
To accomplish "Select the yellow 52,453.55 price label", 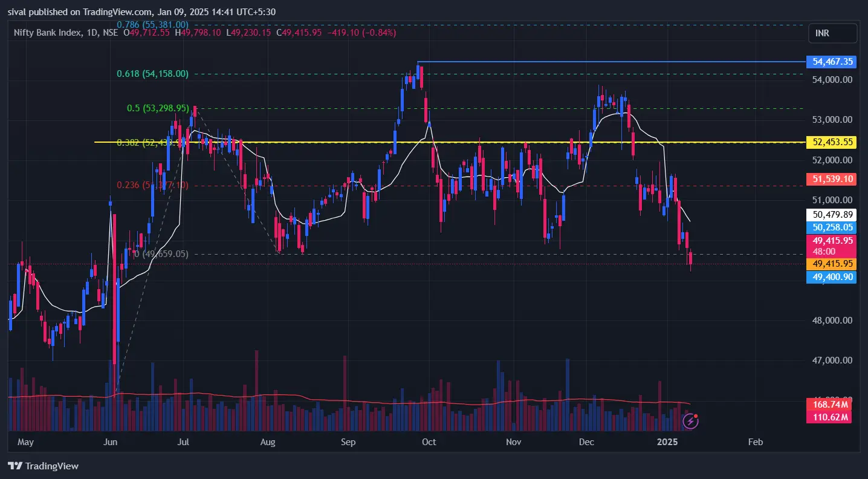I will coord(832,142).
